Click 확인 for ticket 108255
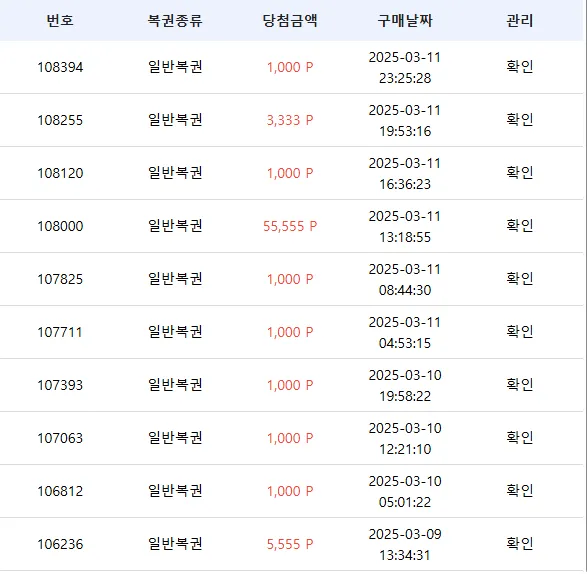The image size is (587, 574). pyautogui.click(x=519, y=120)
